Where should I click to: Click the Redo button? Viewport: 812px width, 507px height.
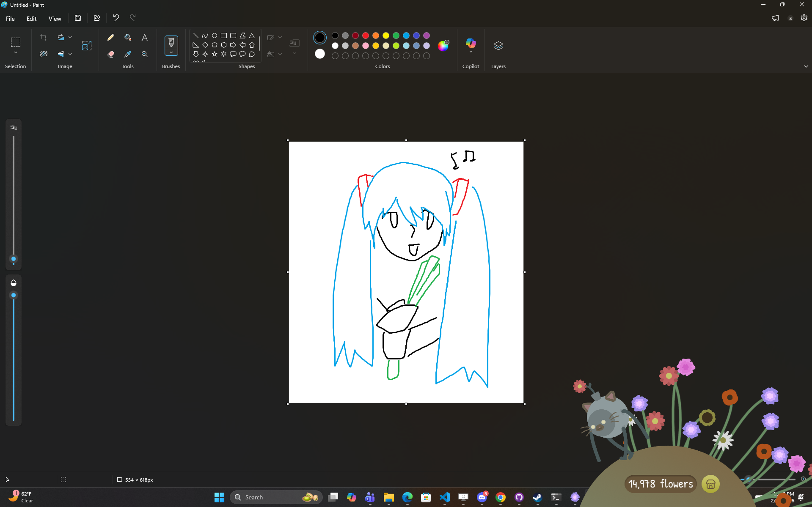pos(133,18)
